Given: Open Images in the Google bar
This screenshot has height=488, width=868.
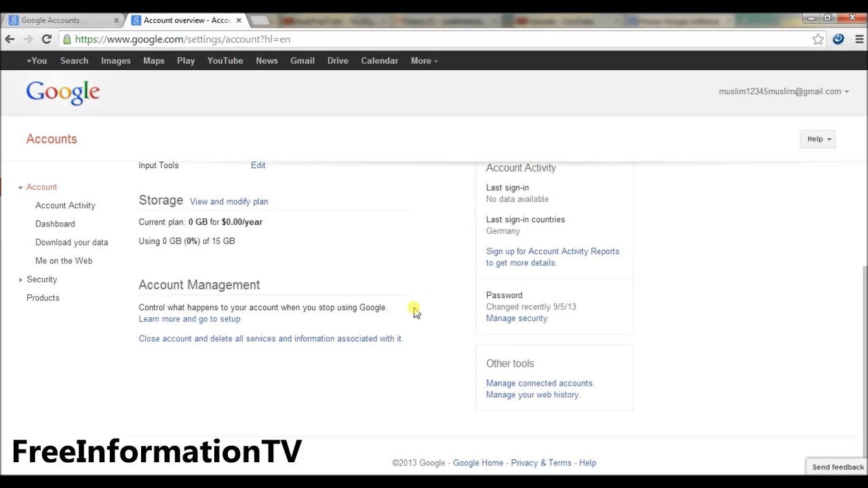Looking at the screenshot, I should tap(116, 61).
